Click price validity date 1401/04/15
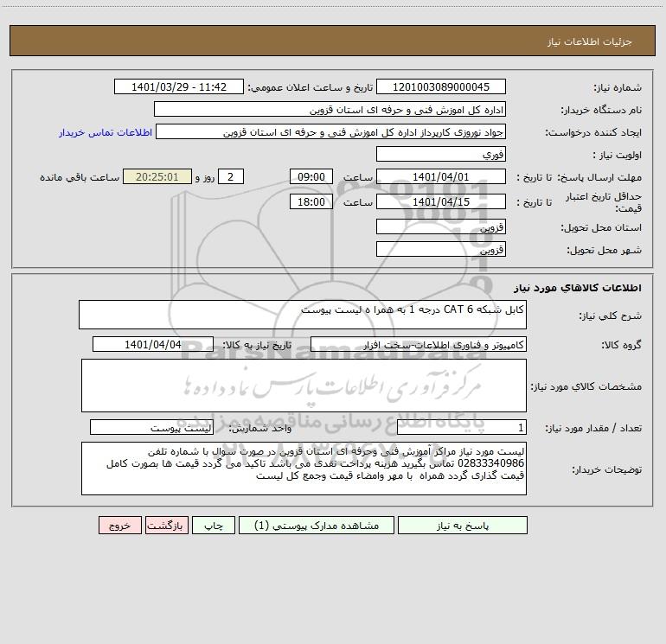Screen dimensions: 666x644 pos(441,201)
